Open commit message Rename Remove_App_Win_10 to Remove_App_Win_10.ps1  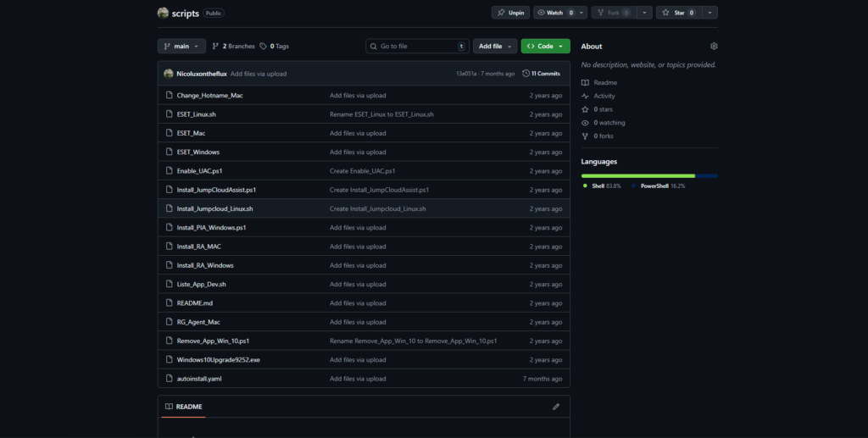point(414,341)
